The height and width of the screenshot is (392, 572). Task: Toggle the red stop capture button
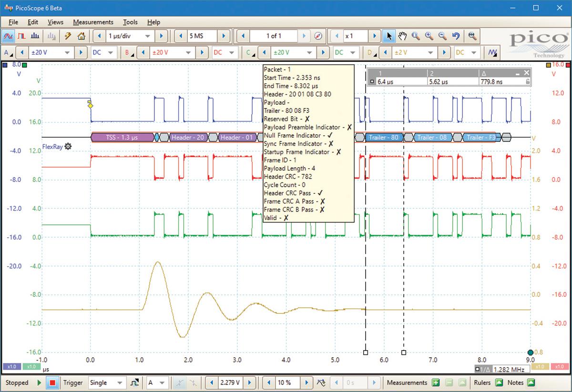(53, 382)
